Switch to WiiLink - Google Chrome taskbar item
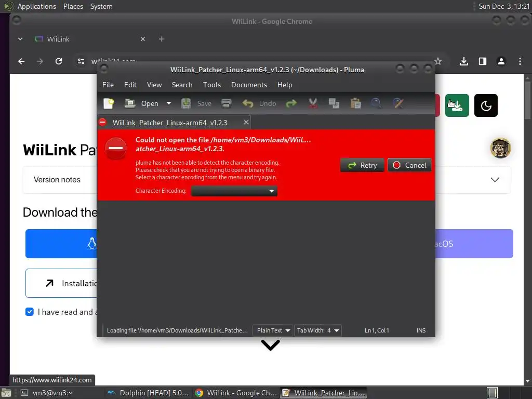 click(236, 393)
